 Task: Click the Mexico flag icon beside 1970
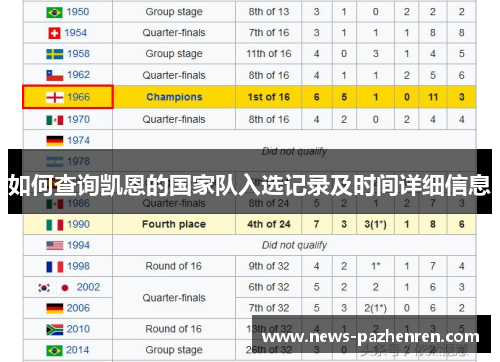click(x=54, y=120)
